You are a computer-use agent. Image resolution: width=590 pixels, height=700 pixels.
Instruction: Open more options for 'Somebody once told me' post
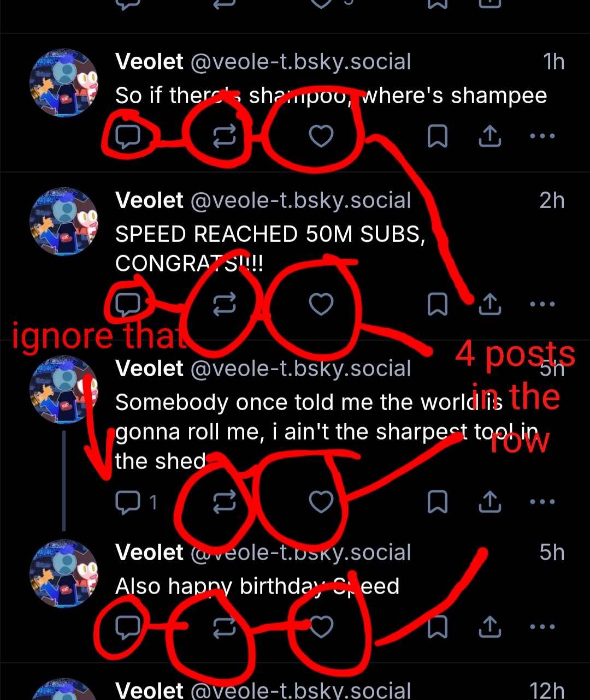pos(542,502)
